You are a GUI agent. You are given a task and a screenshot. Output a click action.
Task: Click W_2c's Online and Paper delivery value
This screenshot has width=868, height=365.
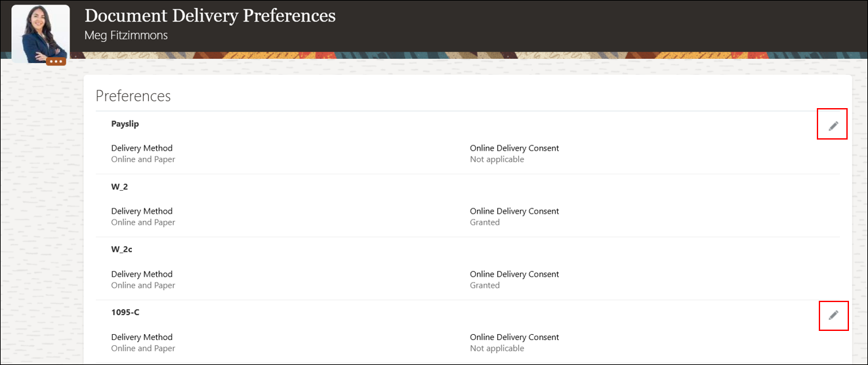pos(143,285)
